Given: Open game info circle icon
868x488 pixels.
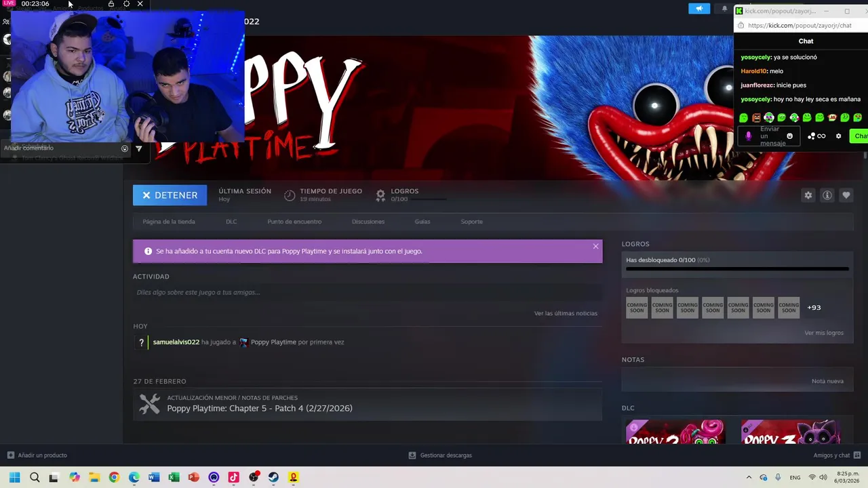Looking at the screenshot, I should [827, 195].
